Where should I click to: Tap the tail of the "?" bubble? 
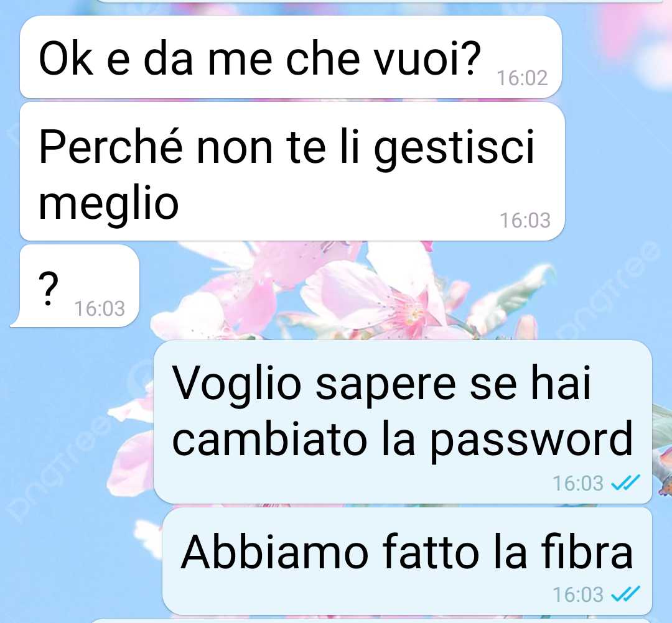[16, 321]
